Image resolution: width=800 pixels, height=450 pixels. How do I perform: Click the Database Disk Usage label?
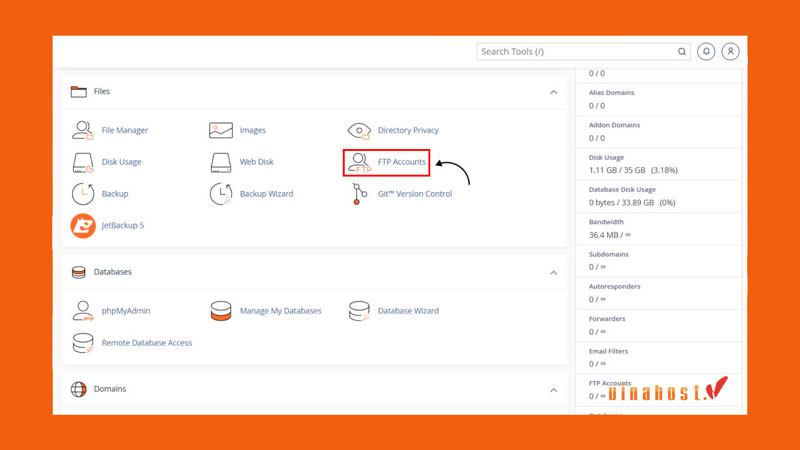click(x=622, y=190)
